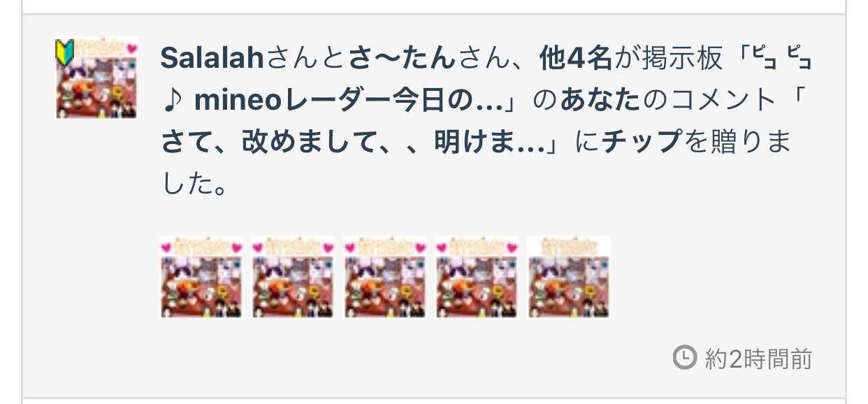Click the clock icon beside the timestamp

point(684,358)
